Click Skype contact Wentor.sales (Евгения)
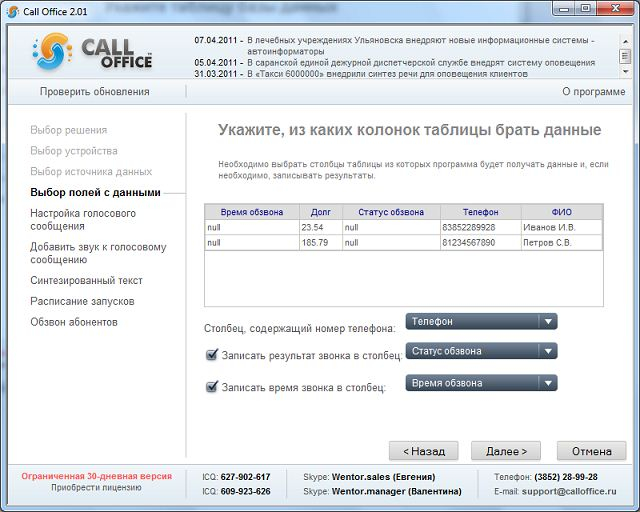640x512 pixels. coord(383,477)
